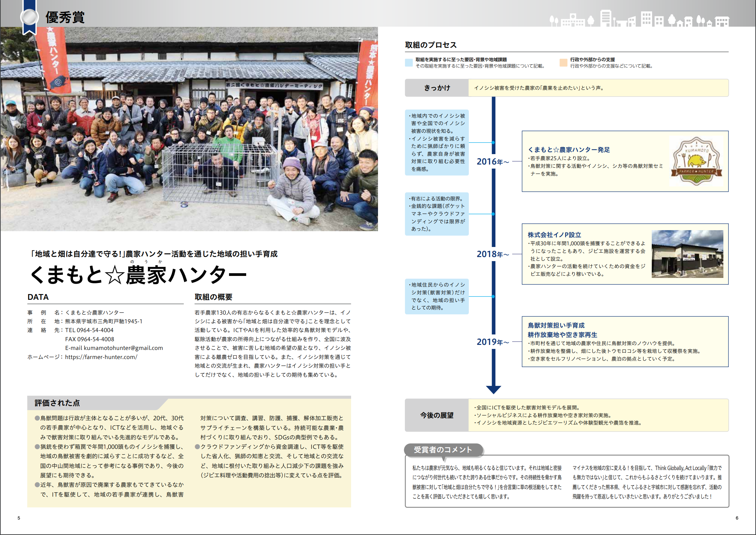Click the orange legend square
This screenshot has height=535, width=756.
pyautogui.click(x=563, y=63)
